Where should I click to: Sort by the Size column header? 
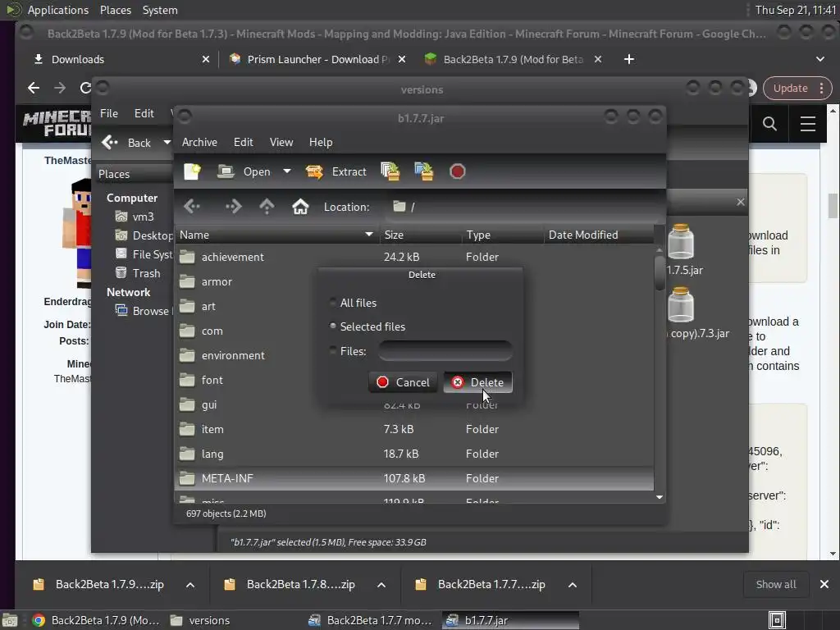pyautogui.click(x=421, y=235)
